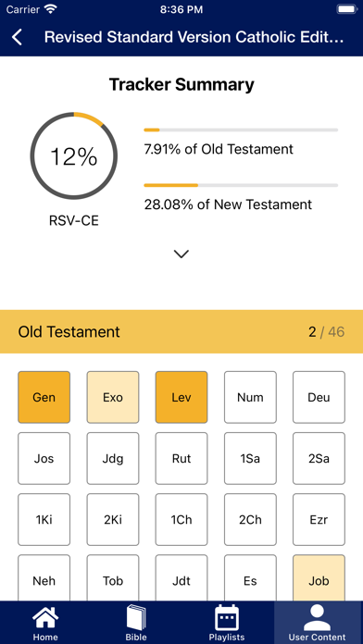
Task: Toggle the Gen book tile
Action: 44,397
